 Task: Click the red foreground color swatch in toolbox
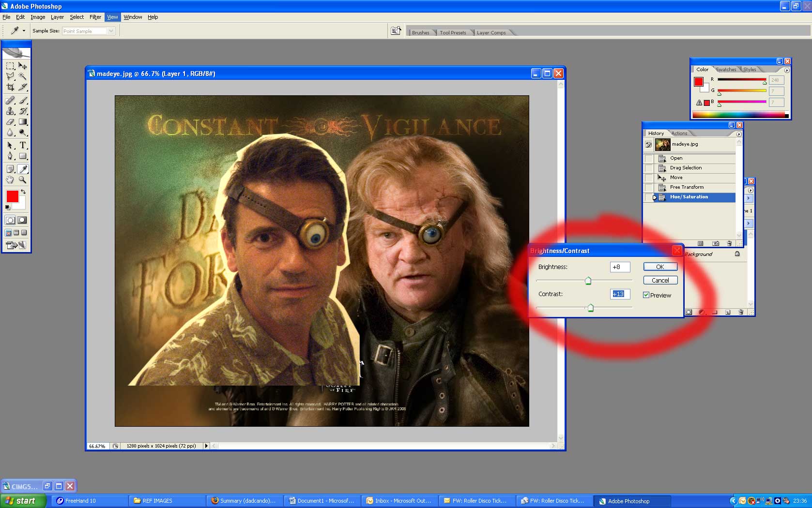pyautogui.click(x=12, y=196)
